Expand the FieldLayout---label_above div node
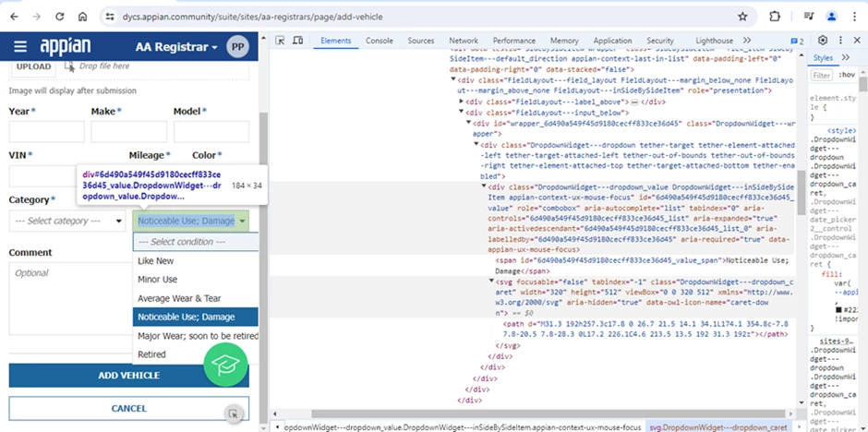This screenshot has width=868, height=432. point(462,102)
